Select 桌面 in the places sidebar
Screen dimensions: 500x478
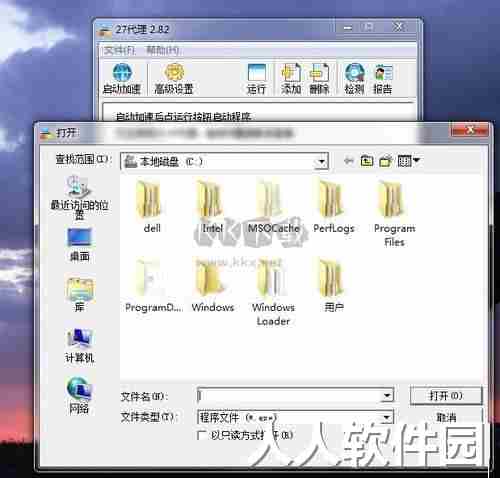pyautogui.click(x=79, y=245)
